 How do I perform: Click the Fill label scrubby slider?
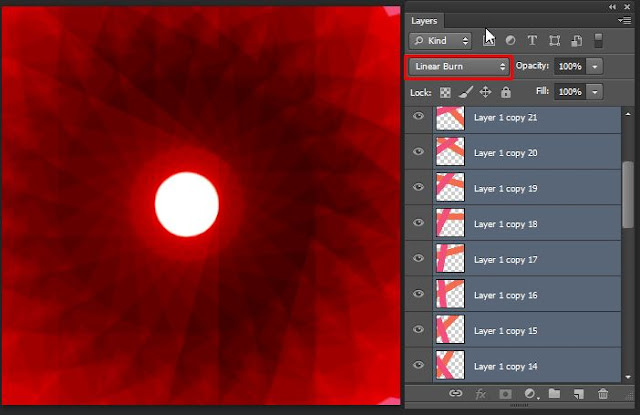pos(542,91)
